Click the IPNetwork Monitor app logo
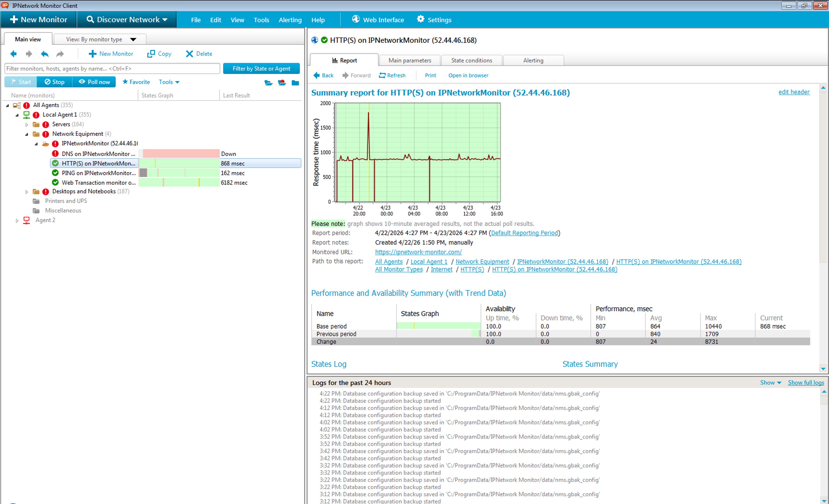 [x=5, y=5]
